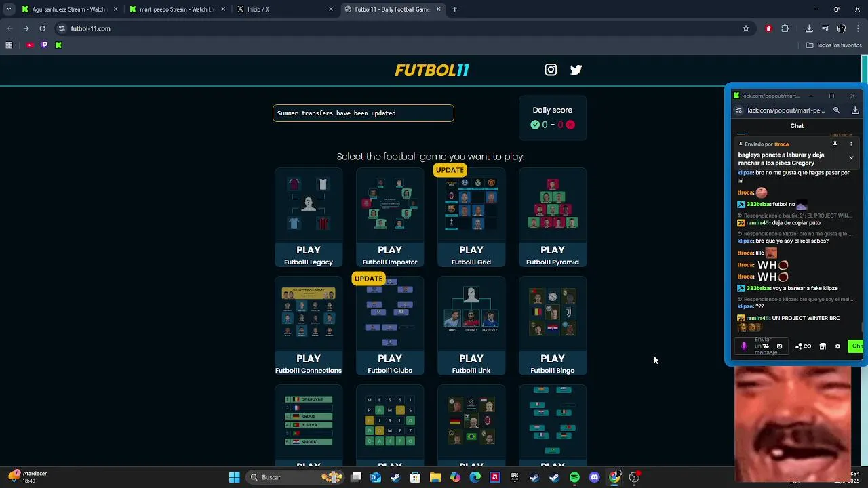Screen dimensions: 868x488
Task: Select the 'Summer transfers have been updated' notice
Action: (363, 113)
